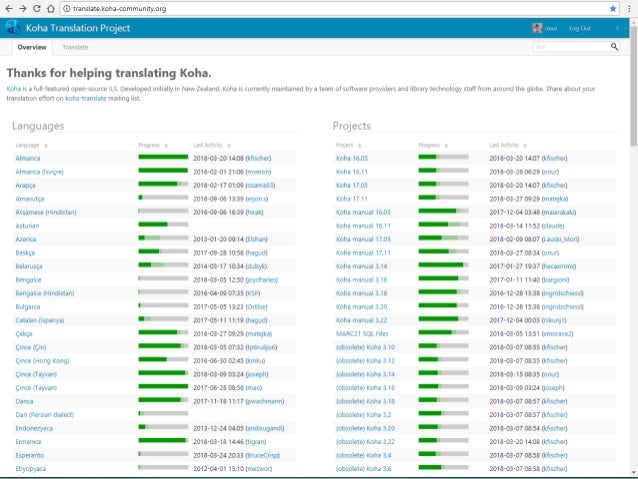Sort Languages table by Last Activity

[212, 145]
